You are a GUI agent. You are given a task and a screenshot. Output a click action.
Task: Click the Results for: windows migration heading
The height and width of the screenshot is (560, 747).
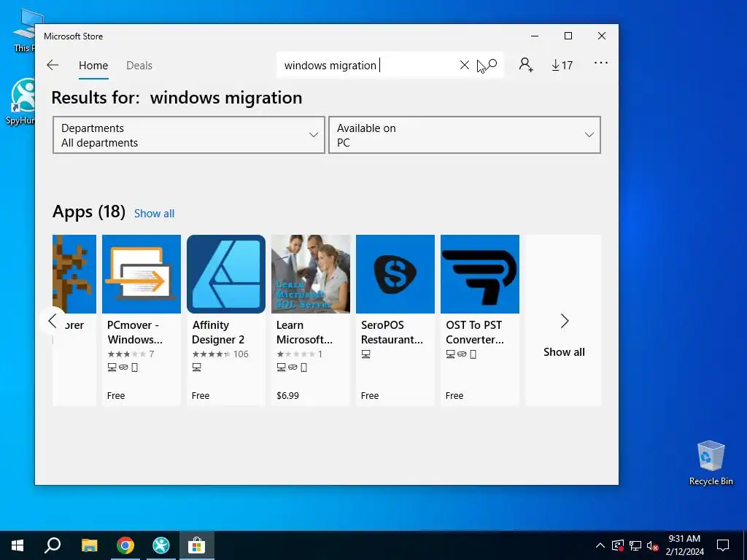(177, 98)
